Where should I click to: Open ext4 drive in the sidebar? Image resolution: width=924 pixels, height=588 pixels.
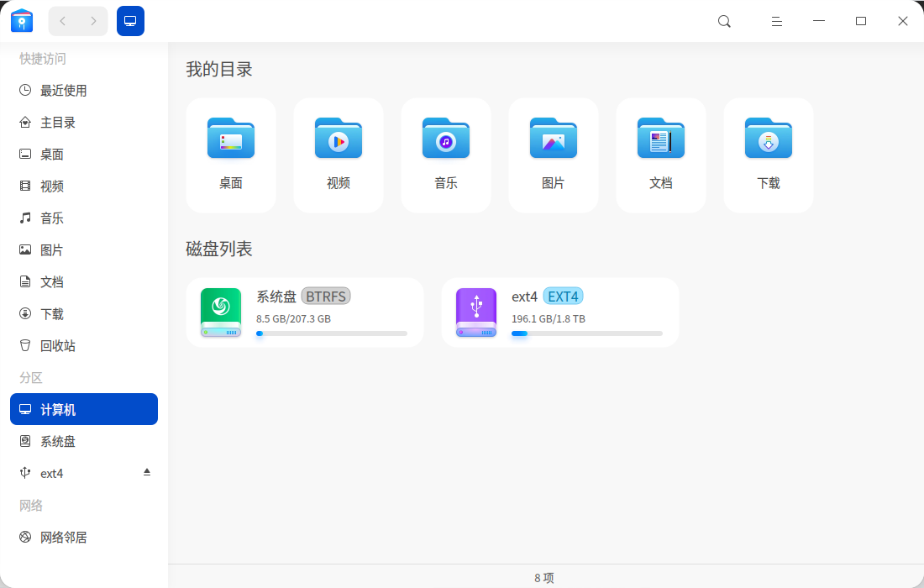84,473
